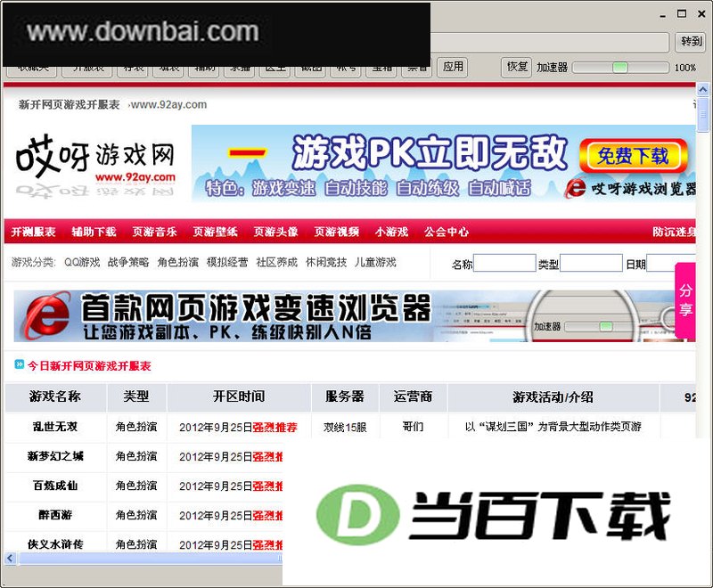Image resolution: width=713 pixels, height=588 pixels.
Task: Click the 类型 search input field
Action: coord(591,263)
